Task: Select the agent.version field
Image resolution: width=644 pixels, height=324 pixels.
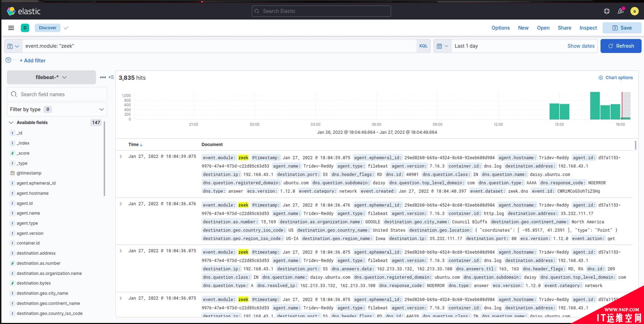Action: click(x=30, y=233)
